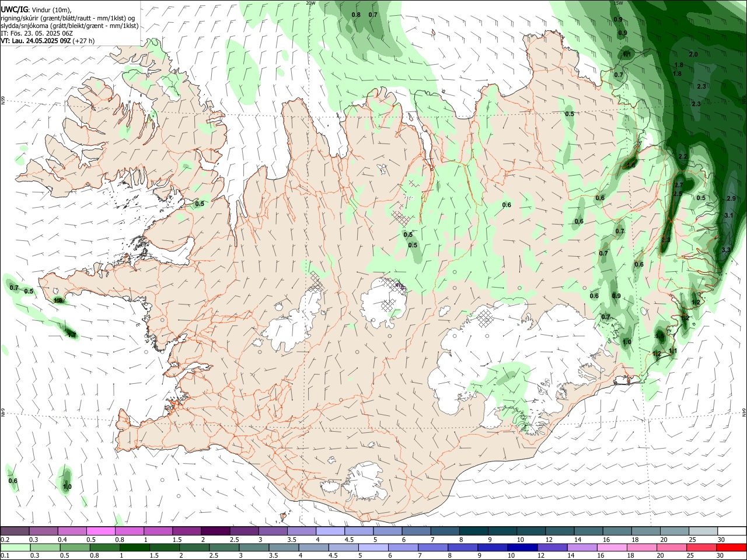The height and width of the screenshot is (560, 747).
Task: Click the 'VT: Lau. 24.05.2025 09Z (+27 h)' line
Action: (x=48, y=41)
